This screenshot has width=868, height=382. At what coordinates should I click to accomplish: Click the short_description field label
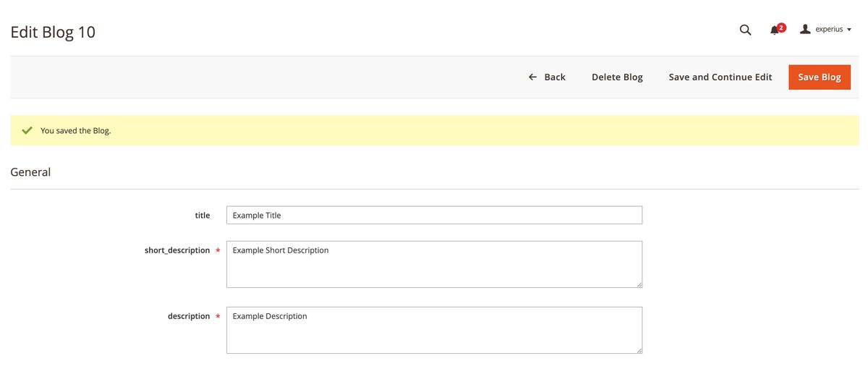177,250
